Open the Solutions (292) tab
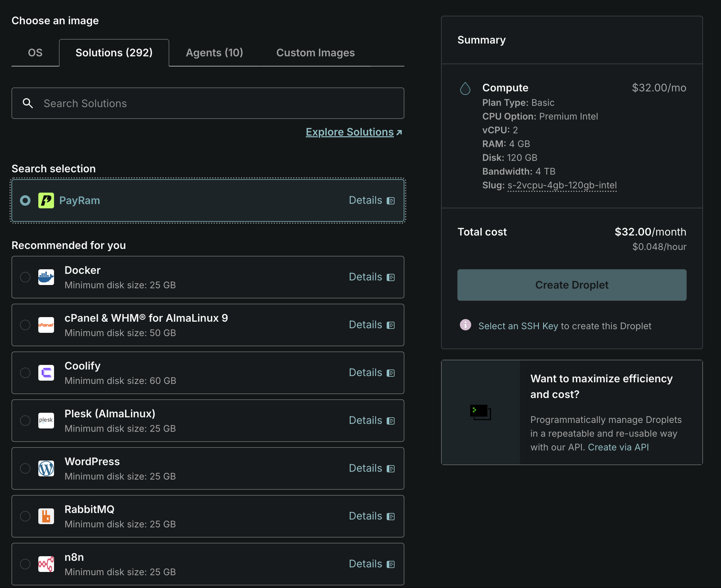721x588 pixels. [114, 52]
